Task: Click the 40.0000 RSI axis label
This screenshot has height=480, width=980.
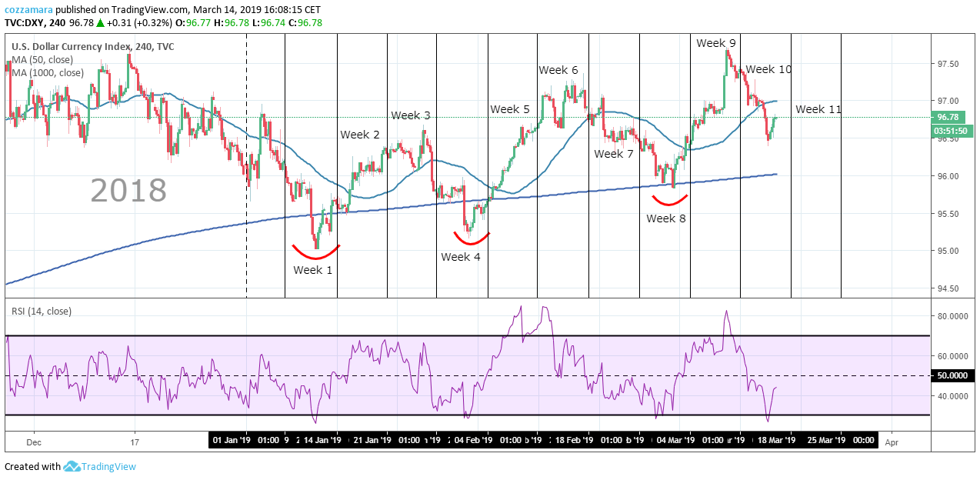Action: [953, 396]
